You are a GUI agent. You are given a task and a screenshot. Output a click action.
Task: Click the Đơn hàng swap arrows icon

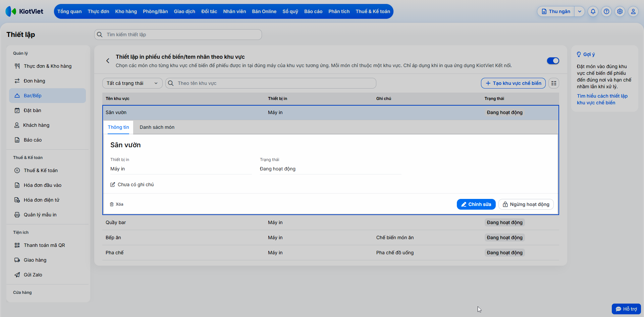(x=17, y=81)
